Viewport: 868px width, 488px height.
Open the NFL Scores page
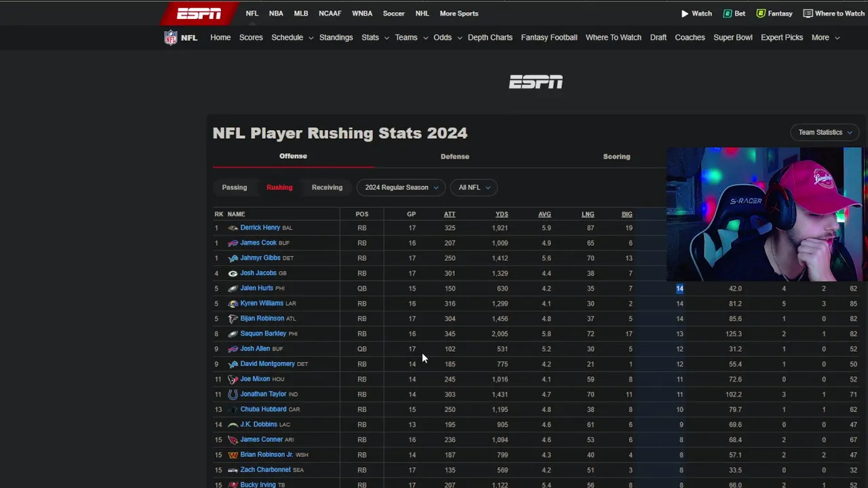[x=251, y=37]
